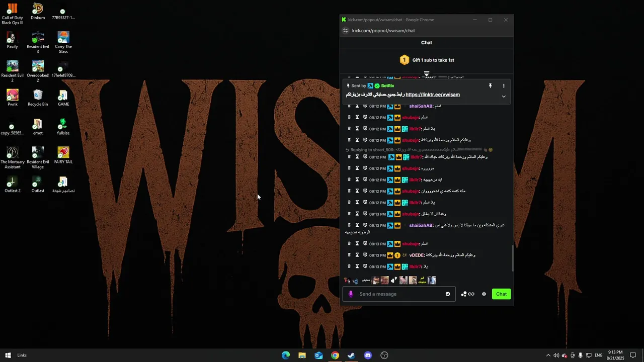Delete shubsjn's 09:13 PM اسلم message
Screen dimensions: 644x362
[x=349, y=244]
